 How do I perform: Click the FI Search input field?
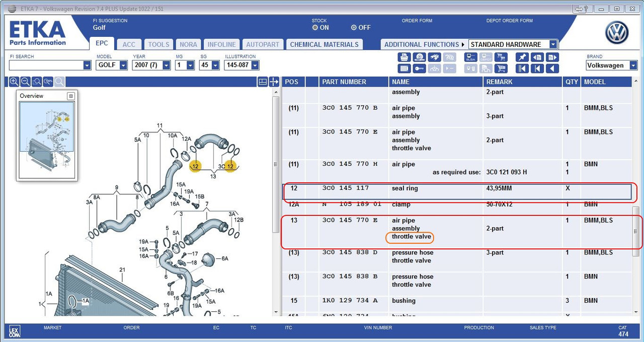tap(46, 65)
